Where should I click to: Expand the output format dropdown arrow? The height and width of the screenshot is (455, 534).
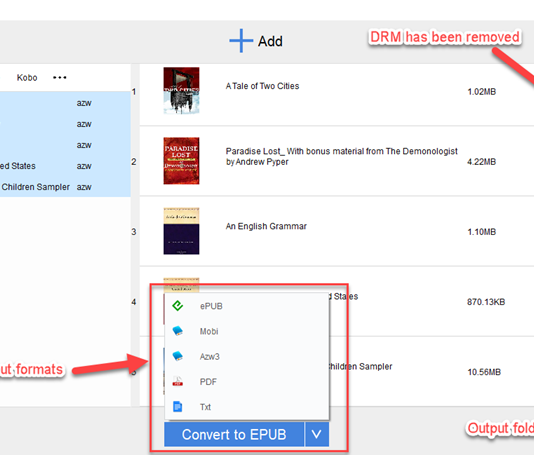tap(317, 434)
